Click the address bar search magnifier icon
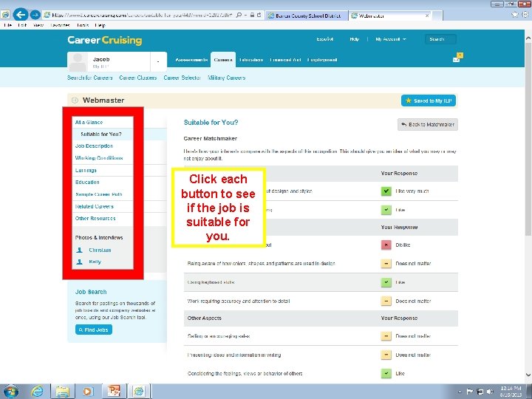The height and width of the screenshot is (399, 532). 239,16
